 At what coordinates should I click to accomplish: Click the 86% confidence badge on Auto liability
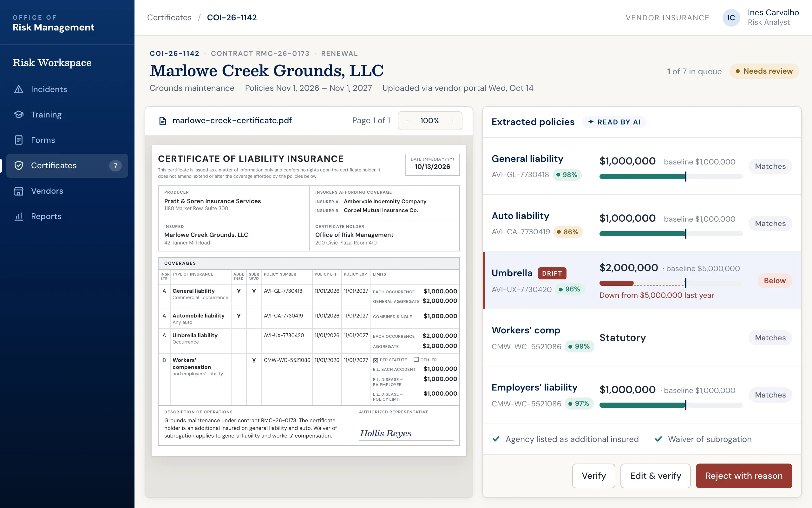click(568, 232)
